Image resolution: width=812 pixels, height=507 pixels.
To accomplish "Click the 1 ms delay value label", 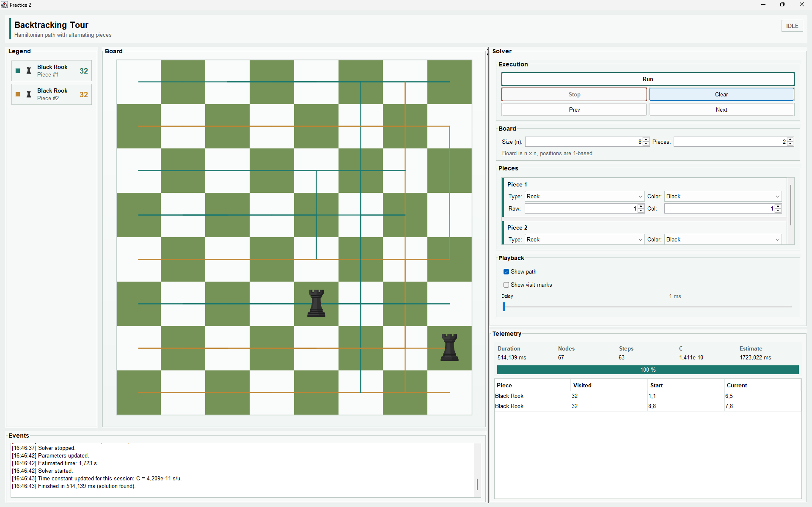I will coord(675,296).
